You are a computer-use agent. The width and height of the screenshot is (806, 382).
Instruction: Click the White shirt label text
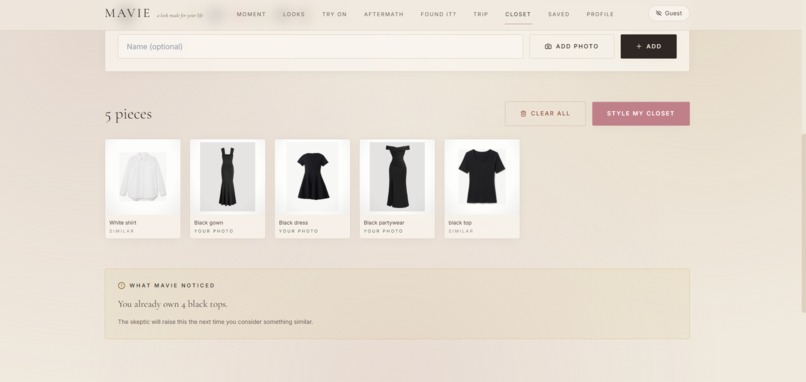point(122,223)
